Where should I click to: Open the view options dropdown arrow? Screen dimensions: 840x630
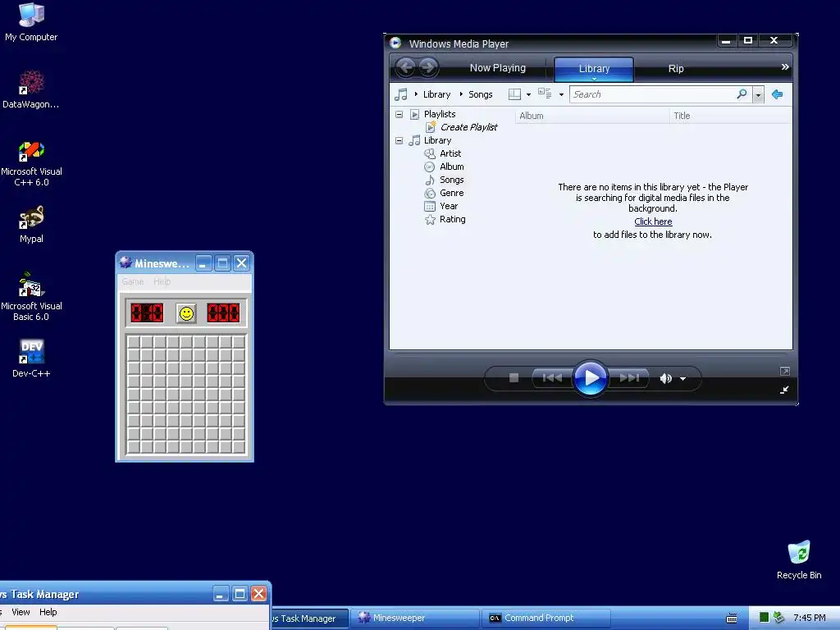(561, 95)
